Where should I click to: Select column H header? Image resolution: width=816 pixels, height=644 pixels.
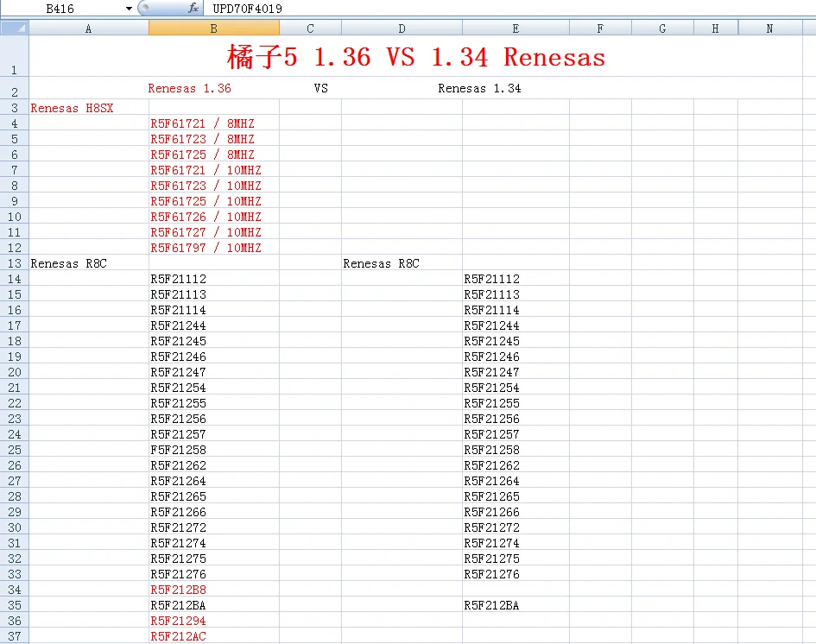coord(716,28)
